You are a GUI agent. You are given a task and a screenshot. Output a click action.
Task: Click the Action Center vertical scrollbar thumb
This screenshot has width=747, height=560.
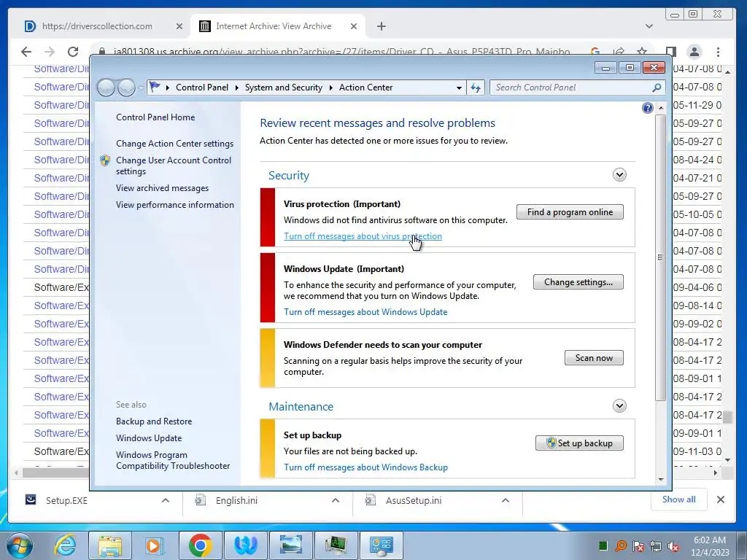pyautogui.click(x=659, y=257)
